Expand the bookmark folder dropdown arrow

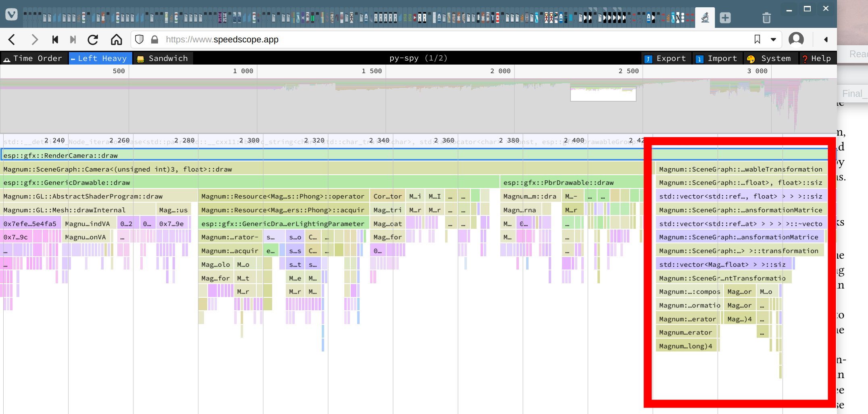(x=773, y=40)
